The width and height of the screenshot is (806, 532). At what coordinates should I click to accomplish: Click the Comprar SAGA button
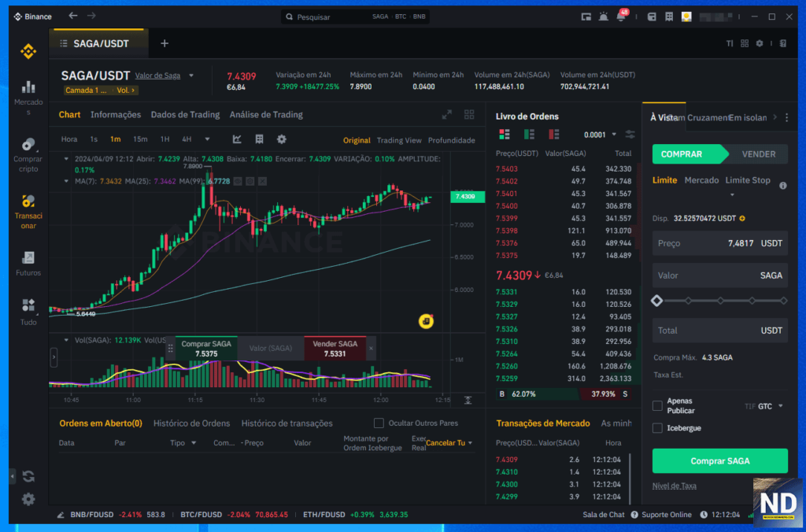pos(719,460)
